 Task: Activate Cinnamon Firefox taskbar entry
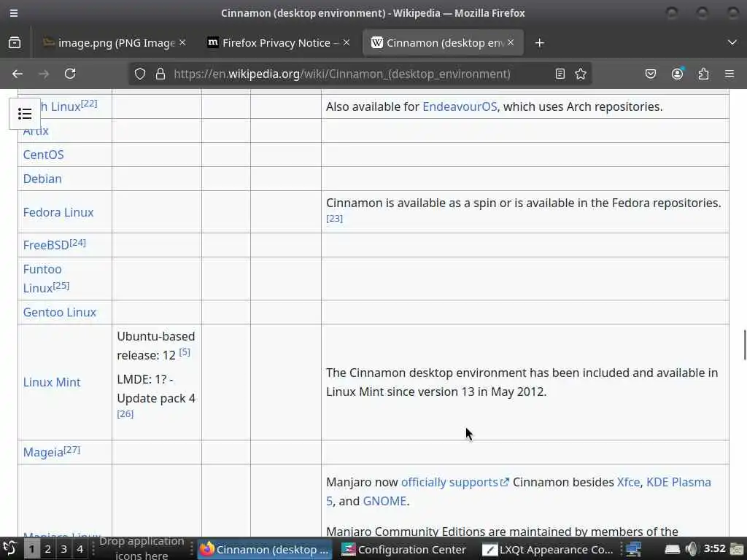point(264,549)
